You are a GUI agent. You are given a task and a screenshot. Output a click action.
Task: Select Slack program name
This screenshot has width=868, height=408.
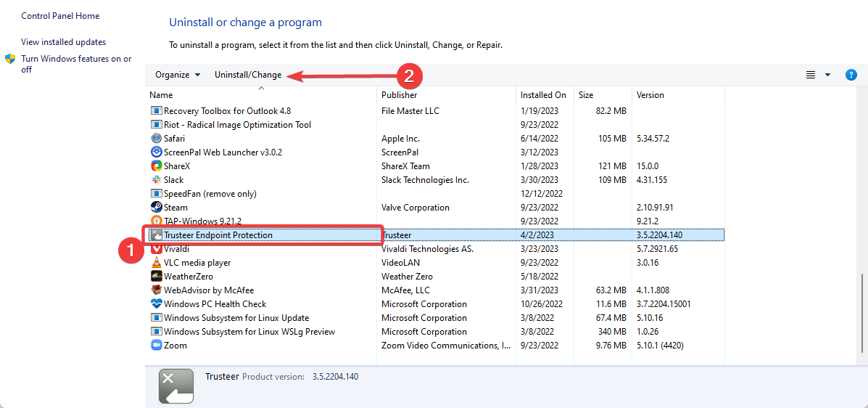tap(174, 179)
